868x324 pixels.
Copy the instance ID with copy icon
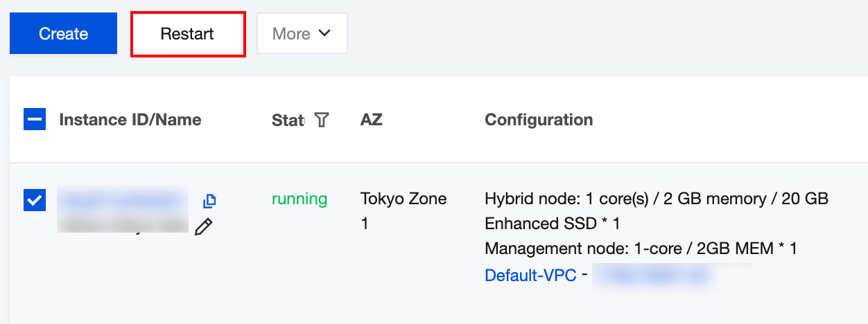(209, 201)
